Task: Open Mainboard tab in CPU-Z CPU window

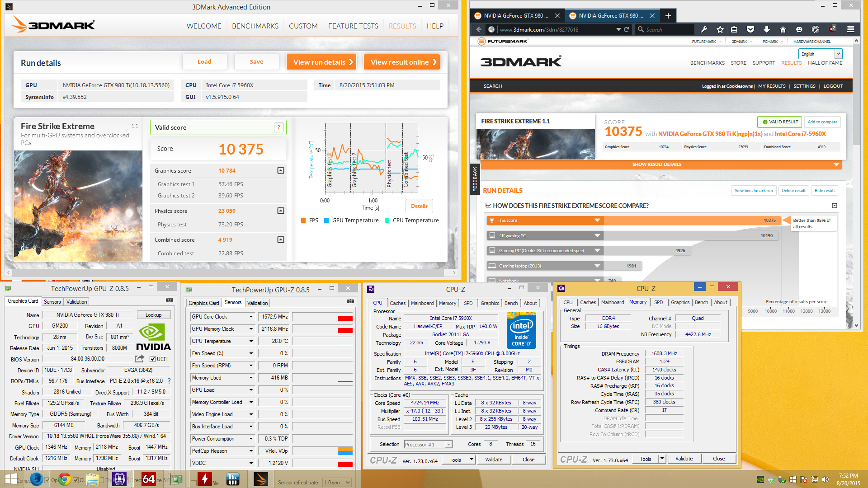Action: pos(422,303)
